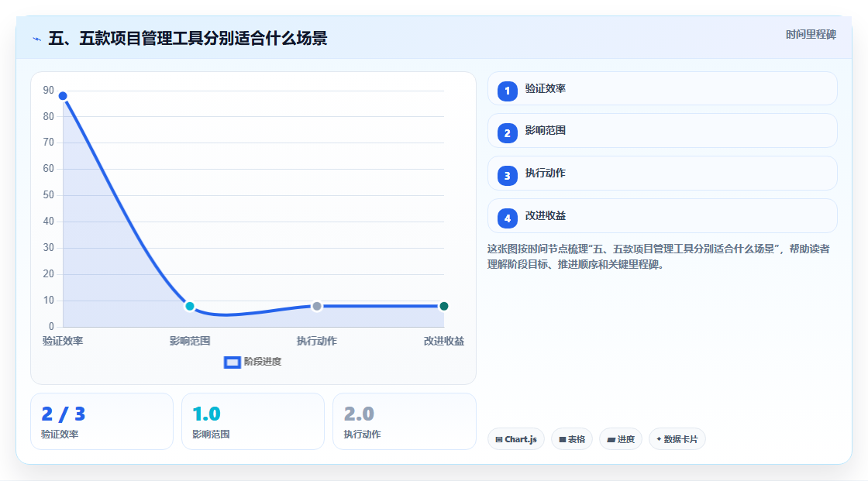The height and width of the screenshot is (481, 868).
Task: Click the numbered circle 4 badge
Action: tap(507, 218)
